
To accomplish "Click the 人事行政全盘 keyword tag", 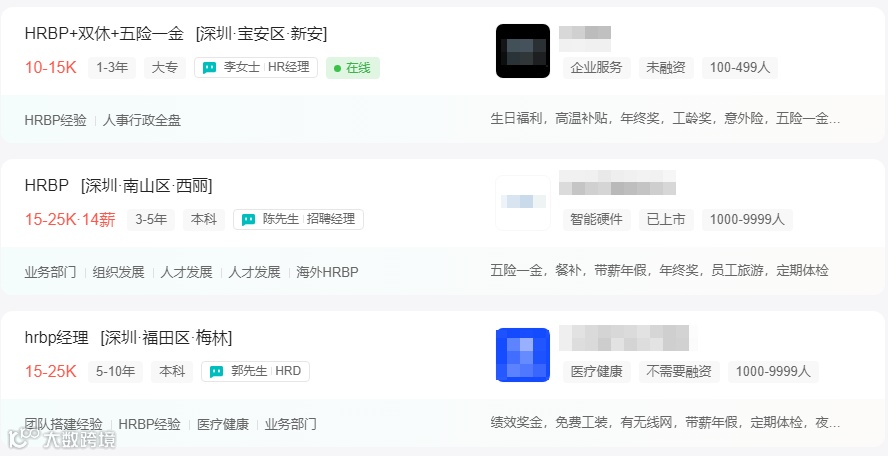I will [142, 121].
